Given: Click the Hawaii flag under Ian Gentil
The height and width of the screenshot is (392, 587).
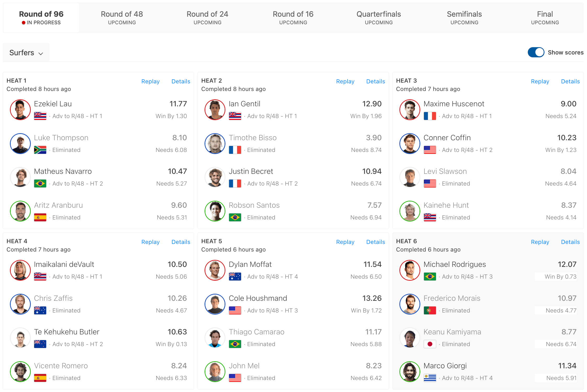Looking at the screenshot, I should [235, 116].
